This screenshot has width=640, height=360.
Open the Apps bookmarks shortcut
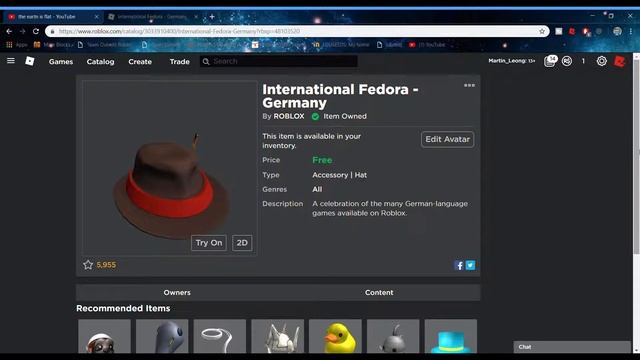16,45
